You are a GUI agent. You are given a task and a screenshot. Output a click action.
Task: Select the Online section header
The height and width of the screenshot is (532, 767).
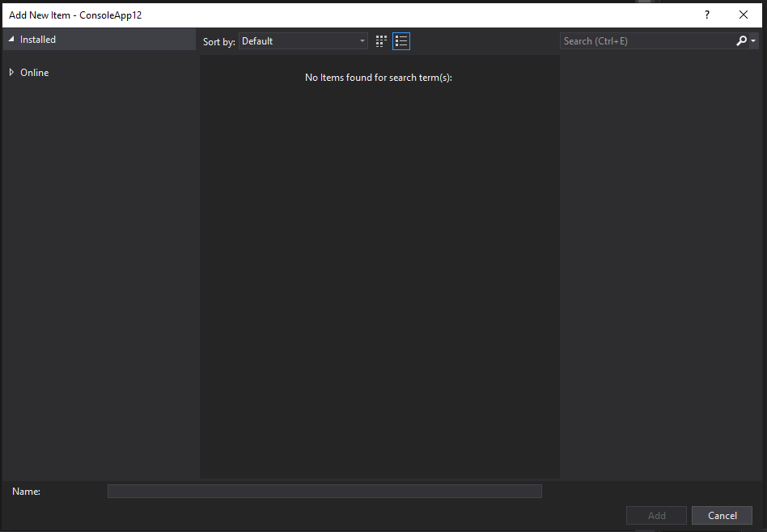click(x=34, y=72)
